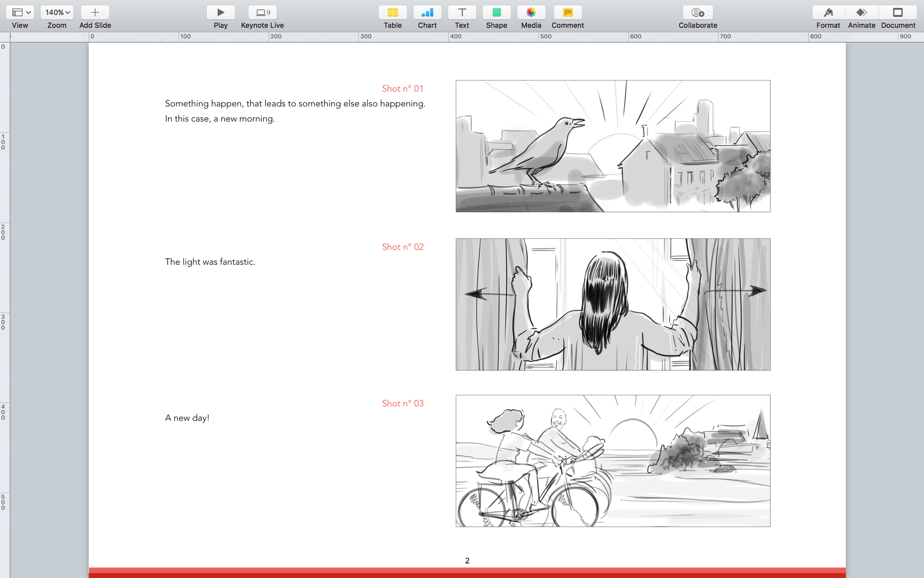Image resolution: width=924 pixels, height=578 pixels.
Task: Insert a table
Action: pyautogui.click(x=392, y=13)
